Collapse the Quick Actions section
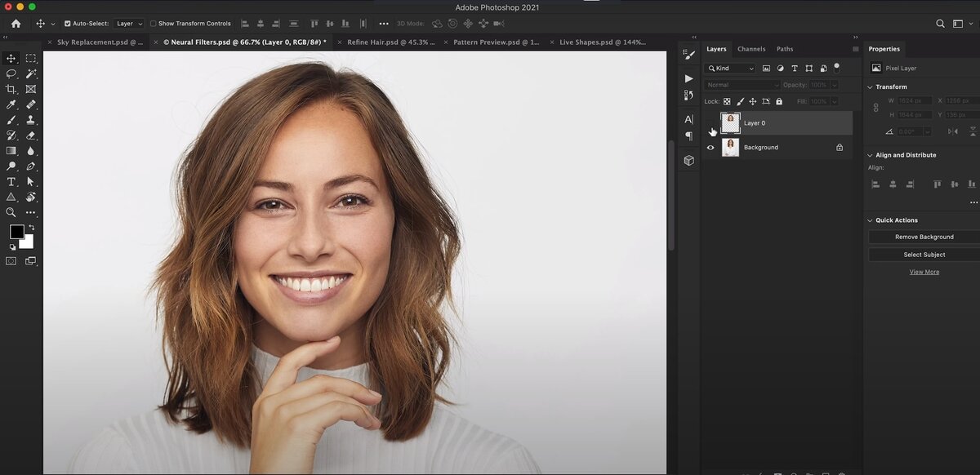This screenshot has width=980, height=475. [x=871, y=220]
